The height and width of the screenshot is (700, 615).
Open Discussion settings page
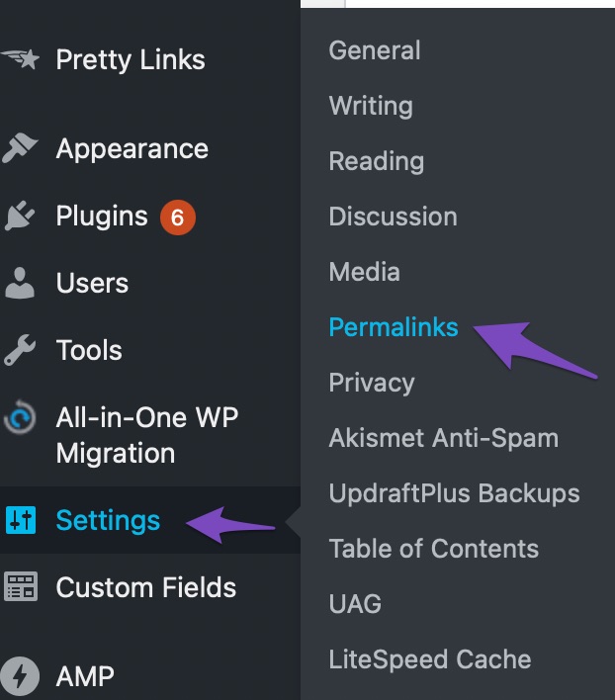point(394,217)
